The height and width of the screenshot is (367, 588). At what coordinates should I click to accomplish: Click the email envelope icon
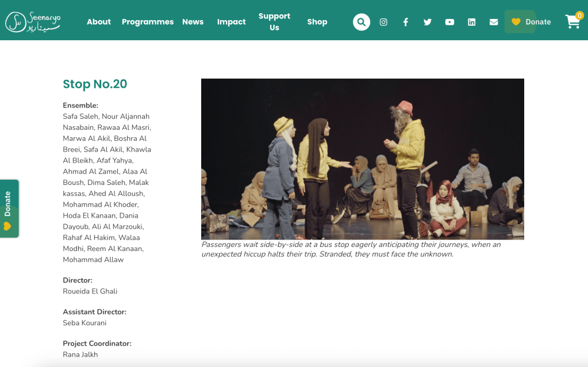coord(494,22)
